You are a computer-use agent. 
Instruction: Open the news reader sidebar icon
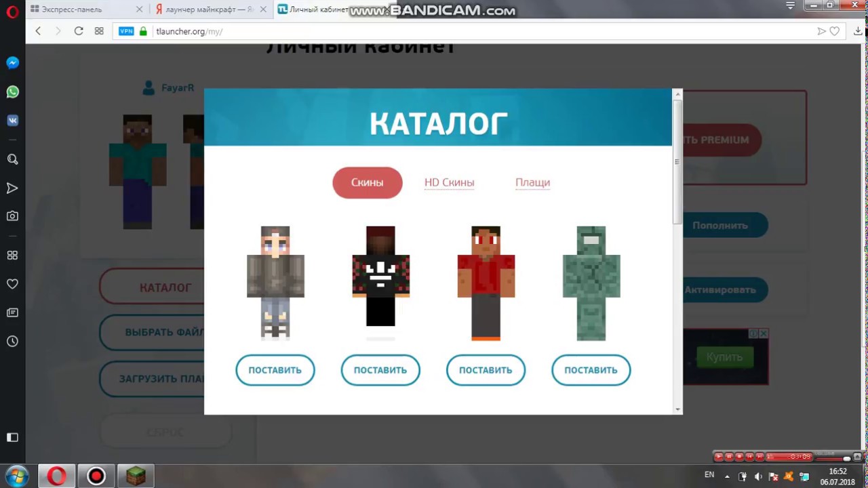12,312
